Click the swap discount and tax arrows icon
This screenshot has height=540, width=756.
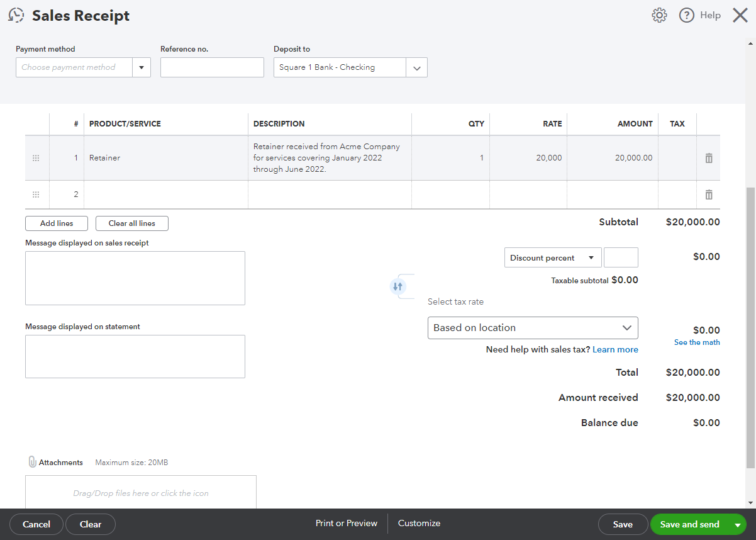(397, 286)
